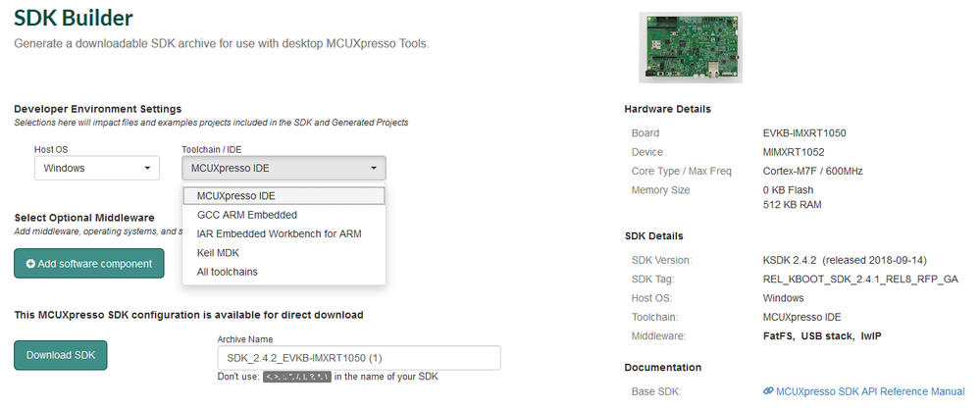Choose All toolchains option
Viewport: 980px width, 409px height.
point(284,272)
